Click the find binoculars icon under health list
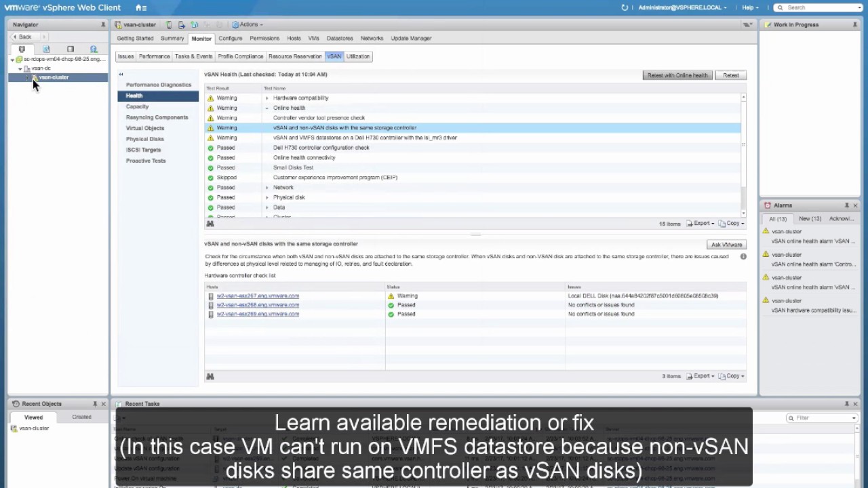 (x=210, y=224)
